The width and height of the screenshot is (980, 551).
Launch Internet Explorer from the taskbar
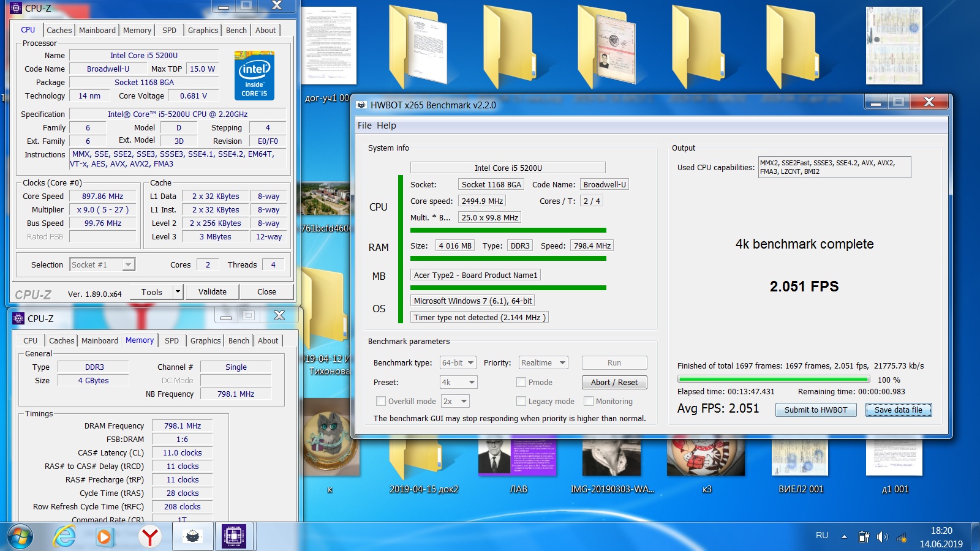tap(64, 537)
